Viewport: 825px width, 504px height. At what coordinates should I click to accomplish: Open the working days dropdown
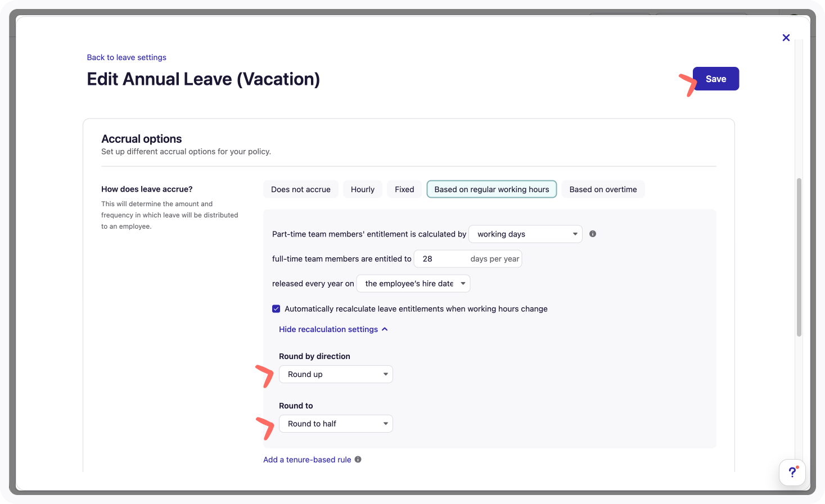525,234
